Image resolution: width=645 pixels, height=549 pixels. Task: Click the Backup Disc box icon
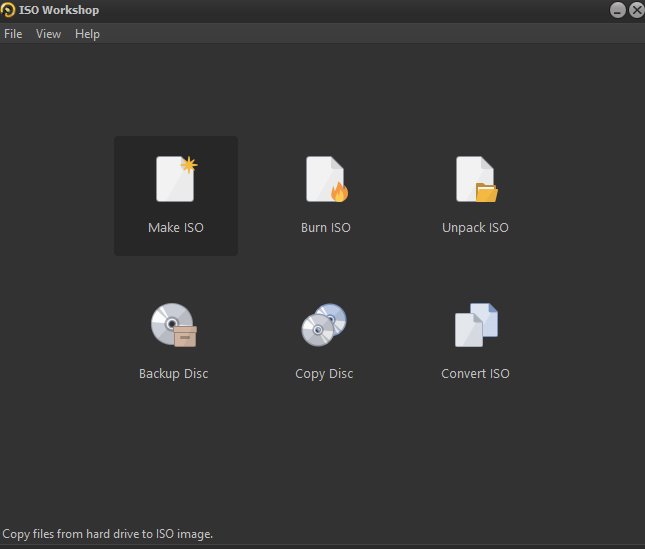(x=174, y=325)
